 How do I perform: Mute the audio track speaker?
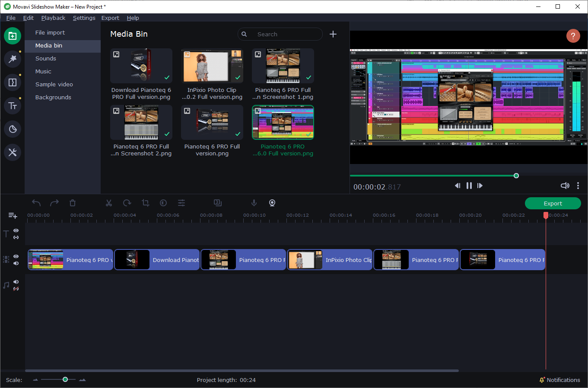[16, 282]
